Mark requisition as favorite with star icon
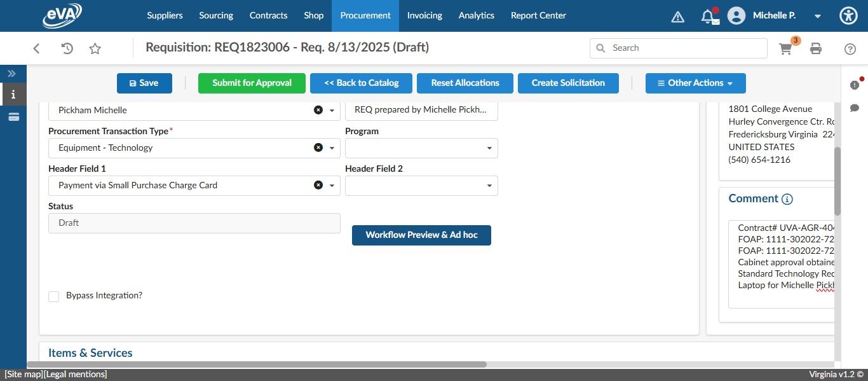The height and width of the screenshot is (381, 868). tap(95, 48)
